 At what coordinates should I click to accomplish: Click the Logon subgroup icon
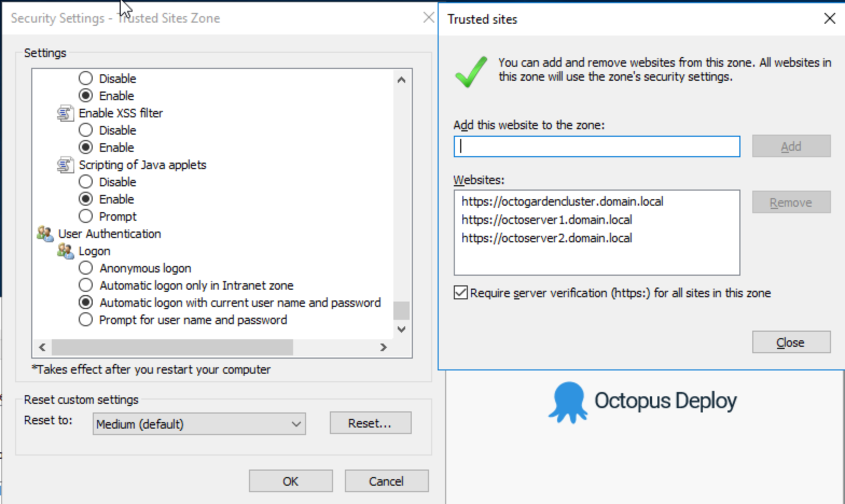pyautogui.click(x=65, y=250)
